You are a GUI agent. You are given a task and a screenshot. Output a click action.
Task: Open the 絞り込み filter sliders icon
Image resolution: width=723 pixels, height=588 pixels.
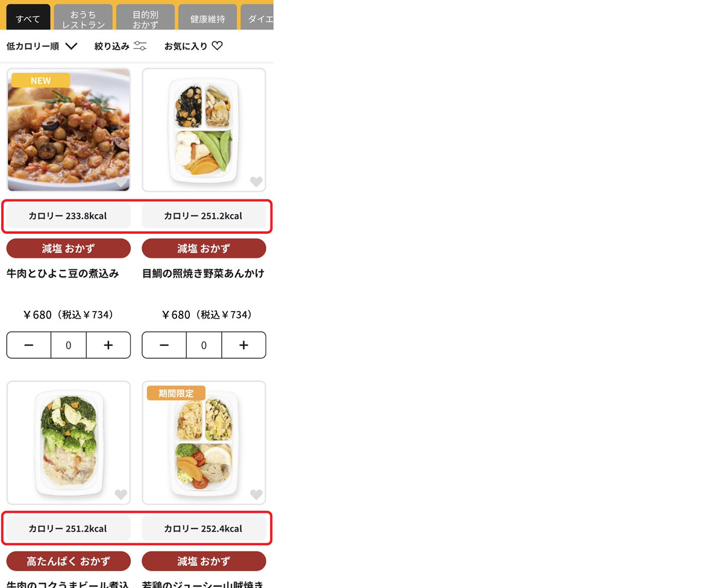click(x=140, y=46)
